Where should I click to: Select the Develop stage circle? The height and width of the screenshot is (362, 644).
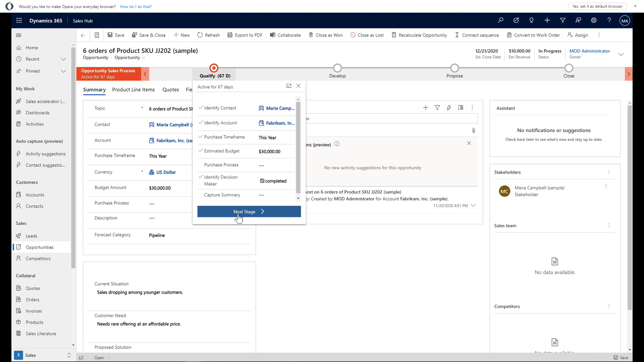click(337, 68)
